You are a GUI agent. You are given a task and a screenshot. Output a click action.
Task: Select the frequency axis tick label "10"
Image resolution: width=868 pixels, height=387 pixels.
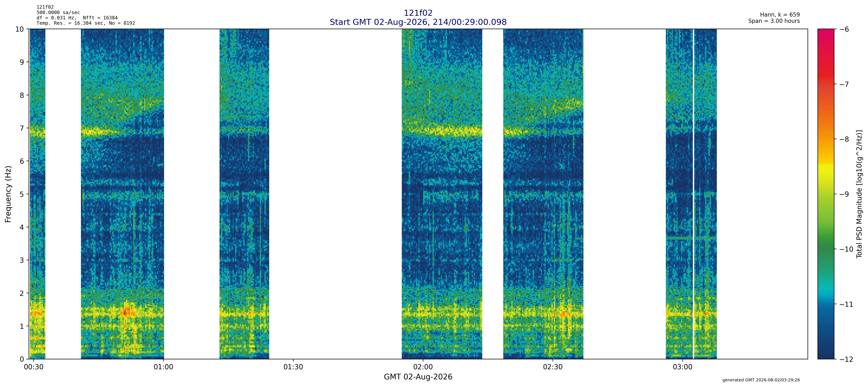pyautogui.click(x=20, y=29)
